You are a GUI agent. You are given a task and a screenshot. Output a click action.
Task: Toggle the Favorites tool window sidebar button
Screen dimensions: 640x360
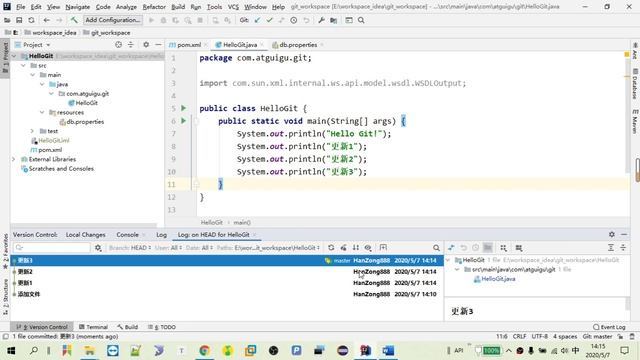click(x=5, y=251)
